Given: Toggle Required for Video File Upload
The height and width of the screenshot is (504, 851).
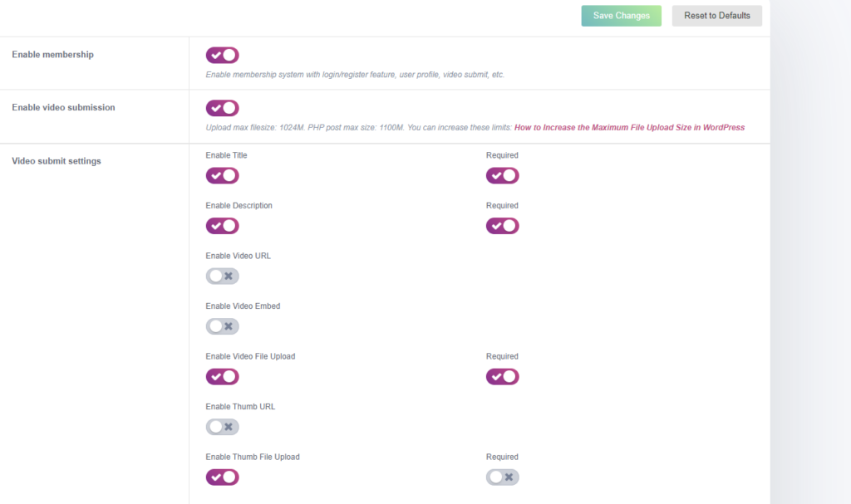Looking at the screenshot, I should 502,376.
